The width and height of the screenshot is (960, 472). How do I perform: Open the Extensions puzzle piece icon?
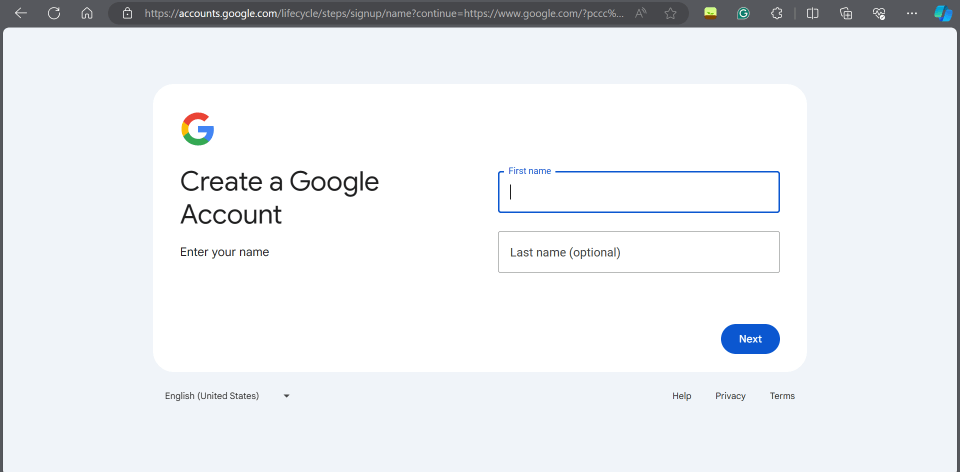tap(776, 13)
